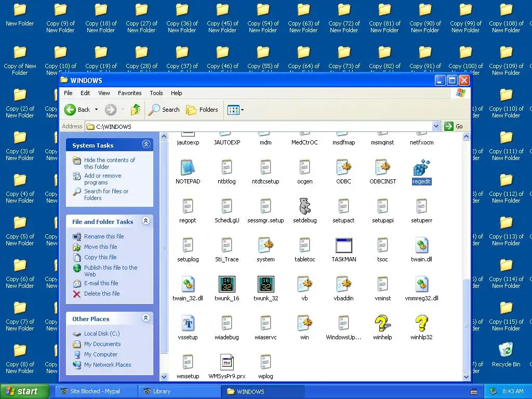The image size is (532, 399).
Task: Click Copy this file
Action: (x=100, y=257)
